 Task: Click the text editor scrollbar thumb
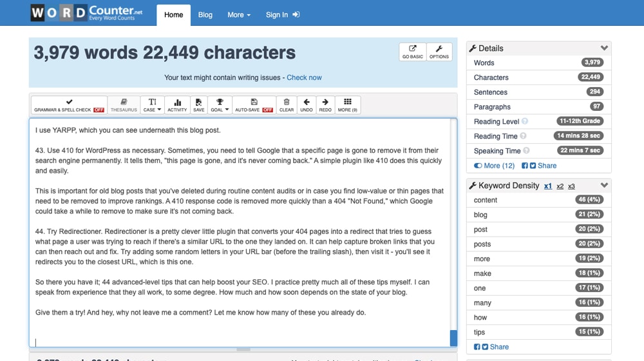click(453, 338)
